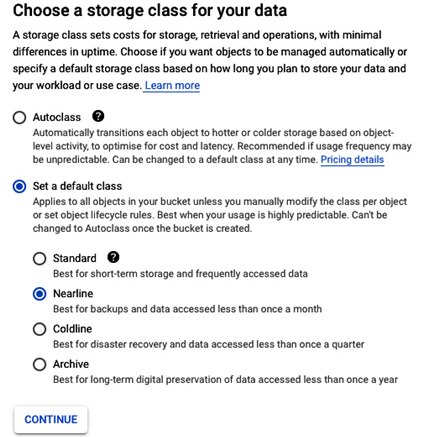Click the Archive long-term preservation description
Screen dimensions: 430x437
(x=225, y=380)
